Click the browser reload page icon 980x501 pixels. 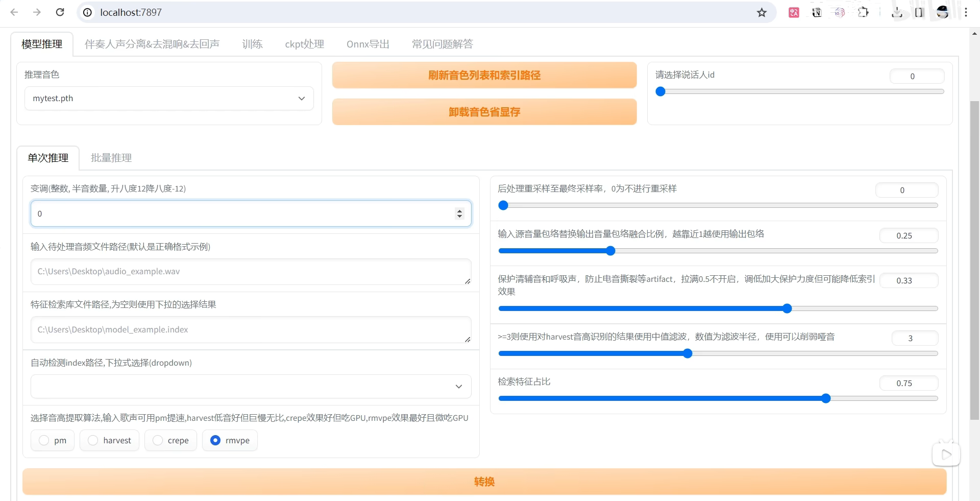[60, 12]
